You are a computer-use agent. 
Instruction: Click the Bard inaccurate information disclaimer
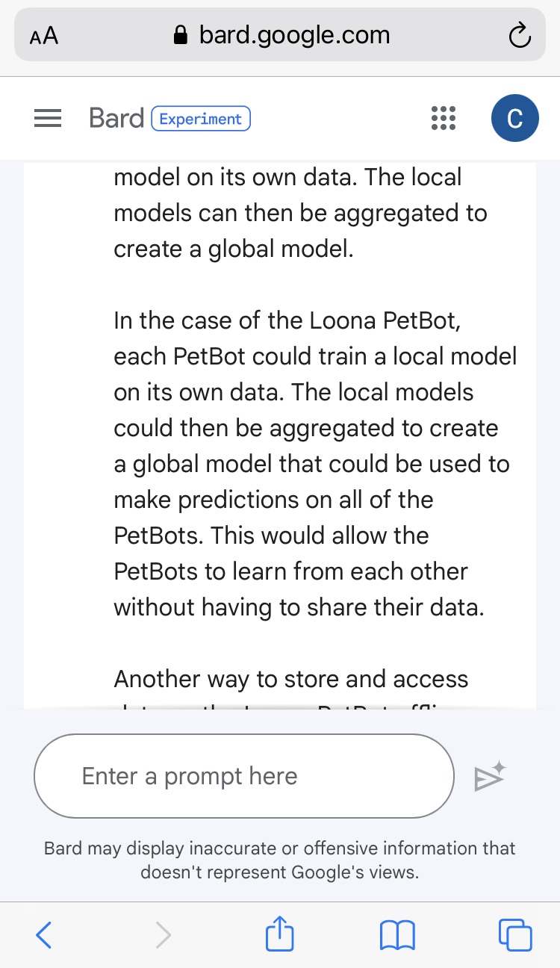pyautogui.click(x=279, y=860)
